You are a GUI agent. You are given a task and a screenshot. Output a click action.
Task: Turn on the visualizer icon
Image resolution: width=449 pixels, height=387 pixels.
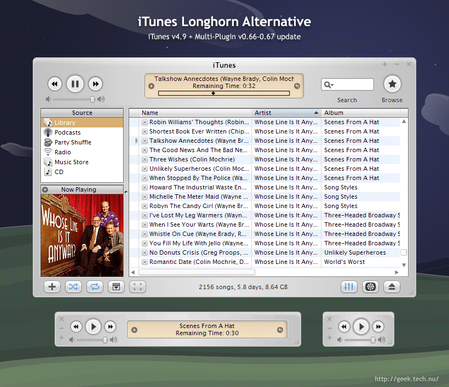[x=370, y=287]
